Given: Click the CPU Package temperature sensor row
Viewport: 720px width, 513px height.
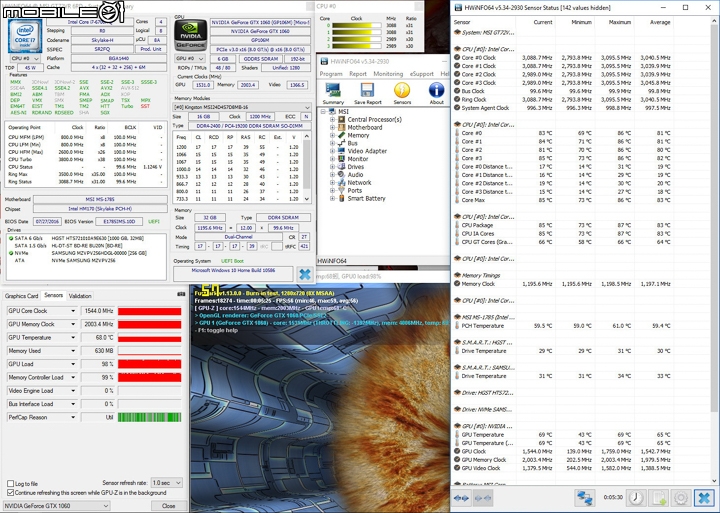Looking at the screenshot, I should point(562,225).
